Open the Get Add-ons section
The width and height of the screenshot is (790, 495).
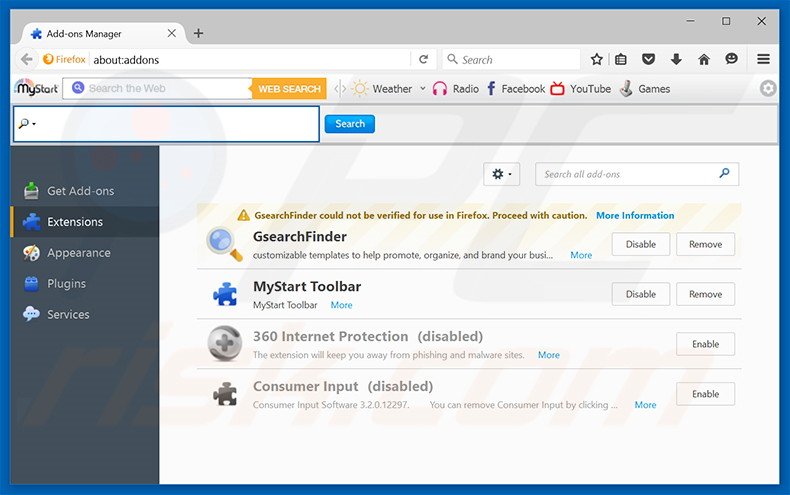click(x=85, y=191)
